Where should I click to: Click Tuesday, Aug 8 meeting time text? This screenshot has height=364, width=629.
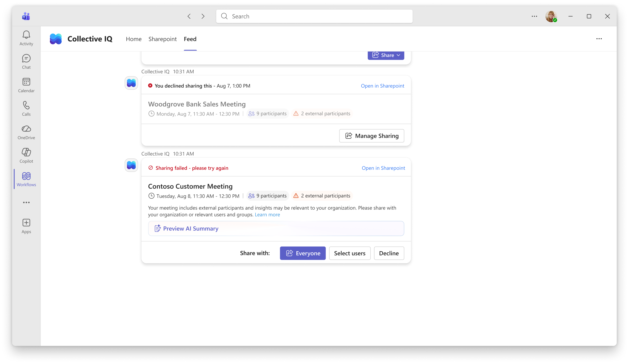(x=198, y=196)
